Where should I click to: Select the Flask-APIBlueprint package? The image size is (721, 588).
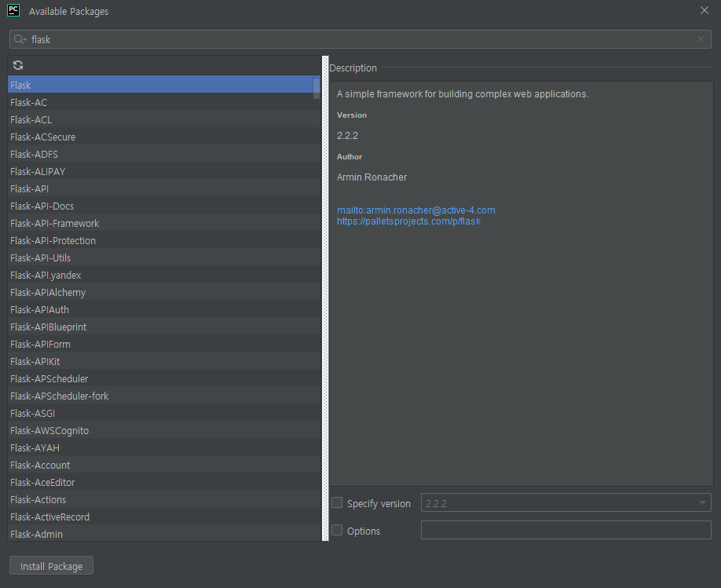click(164, 327)
